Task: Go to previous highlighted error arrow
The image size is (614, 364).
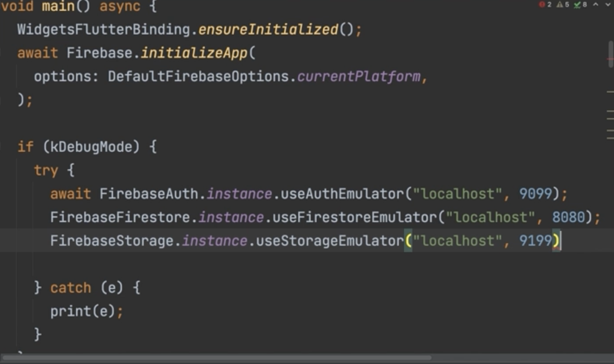Action: (x=596, y=5)
